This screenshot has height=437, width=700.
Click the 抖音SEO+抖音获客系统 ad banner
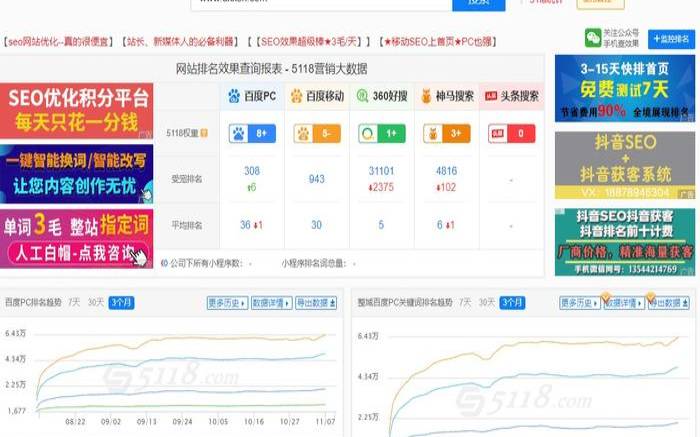pyautogui.click(x=625, y=165)
